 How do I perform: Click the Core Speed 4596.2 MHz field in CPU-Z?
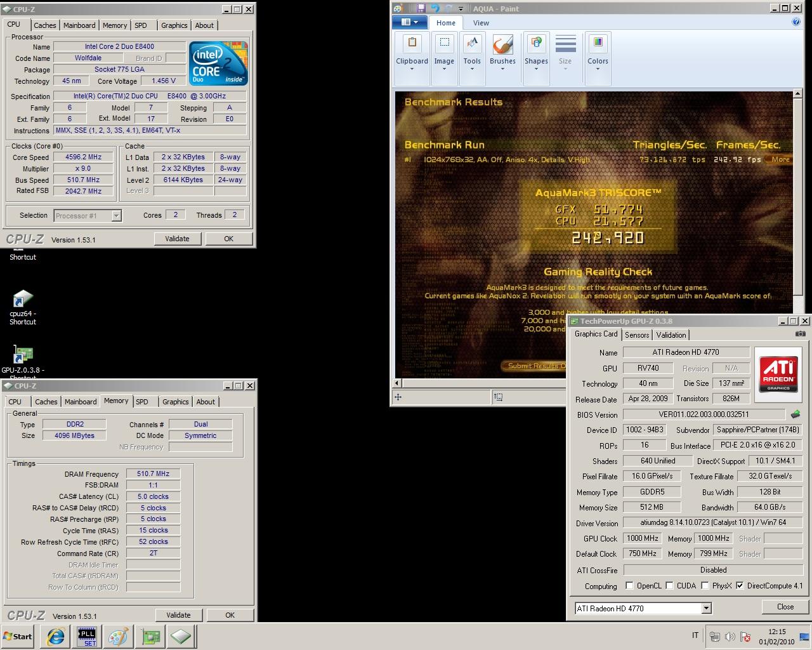[84, 157]
